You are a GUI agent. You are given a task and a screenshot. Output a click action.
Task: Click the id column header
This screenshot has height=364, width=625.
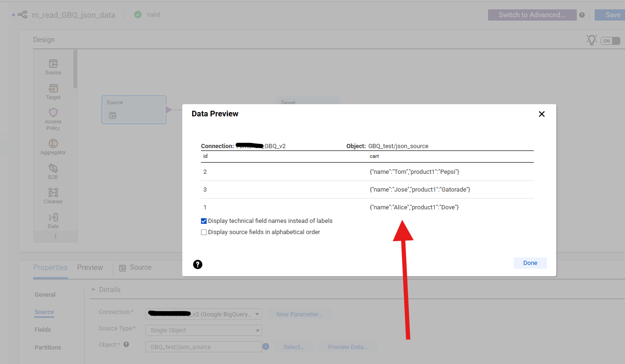206,157
